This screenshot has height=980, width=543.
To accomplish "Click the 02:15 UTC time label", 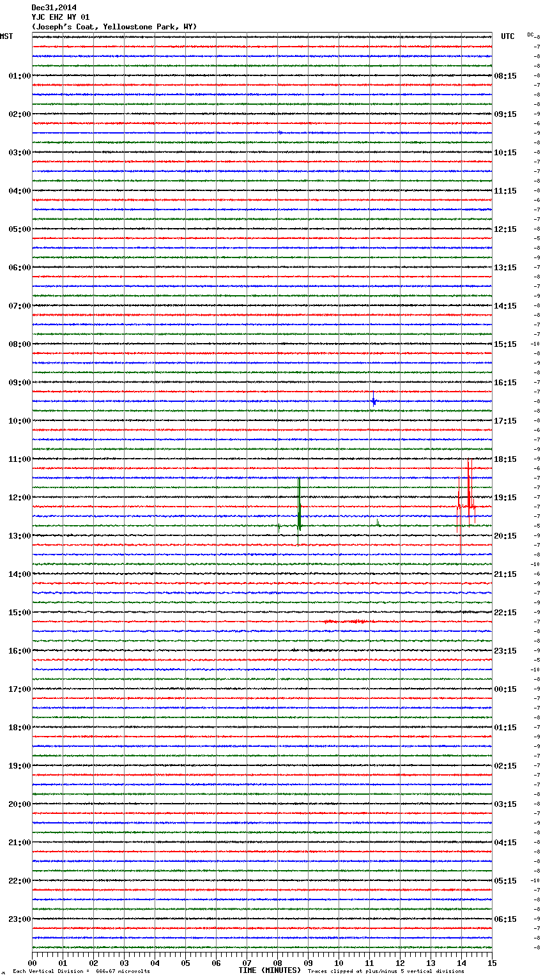I will click(505, 766).
